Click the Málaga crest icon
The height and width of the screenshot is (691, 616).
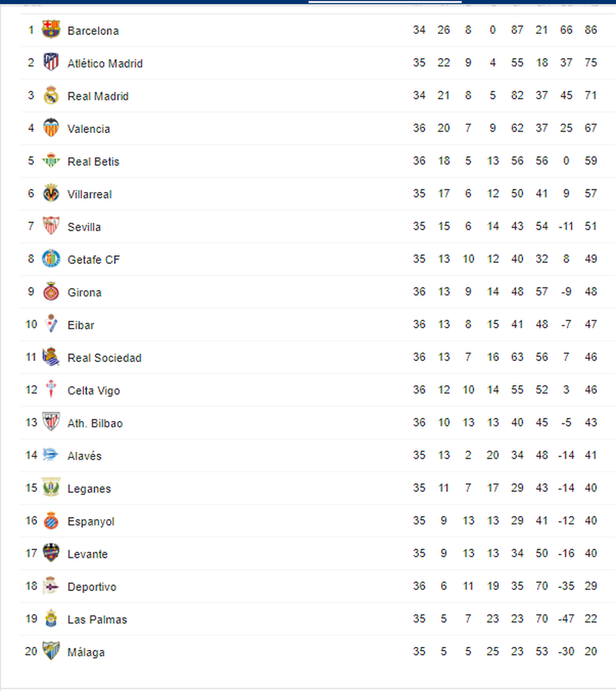51,651
